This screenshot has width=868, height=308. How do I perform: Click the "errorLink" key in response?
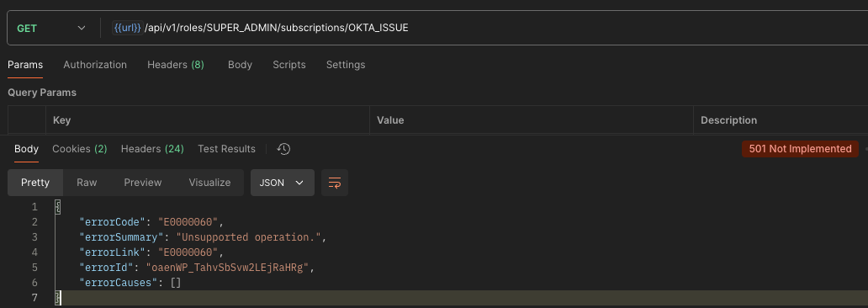coord(113,252)
